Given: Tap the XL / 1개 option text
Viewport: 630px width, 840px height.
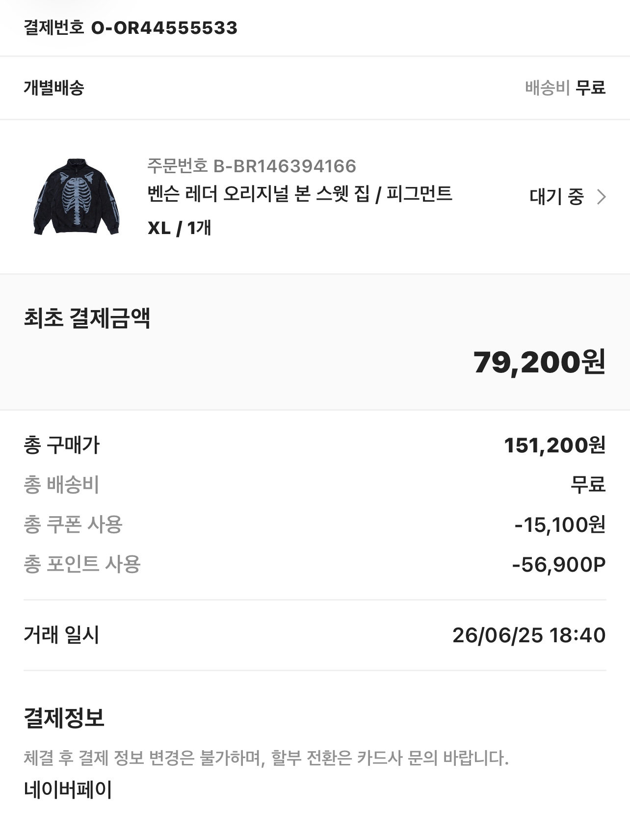Looking at the screenshot, I should pos(179,228).
